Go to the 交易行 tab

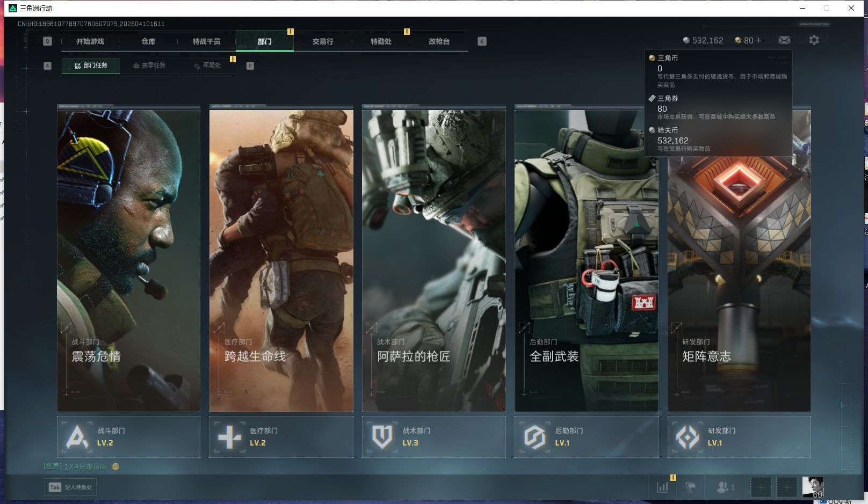[323, 41]
